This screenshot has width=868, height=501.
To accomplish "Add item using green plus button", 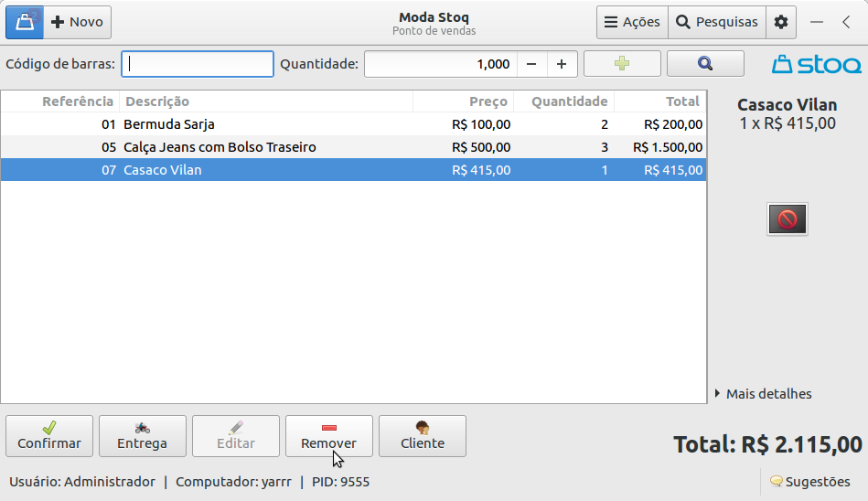I will tap(622, 64).
